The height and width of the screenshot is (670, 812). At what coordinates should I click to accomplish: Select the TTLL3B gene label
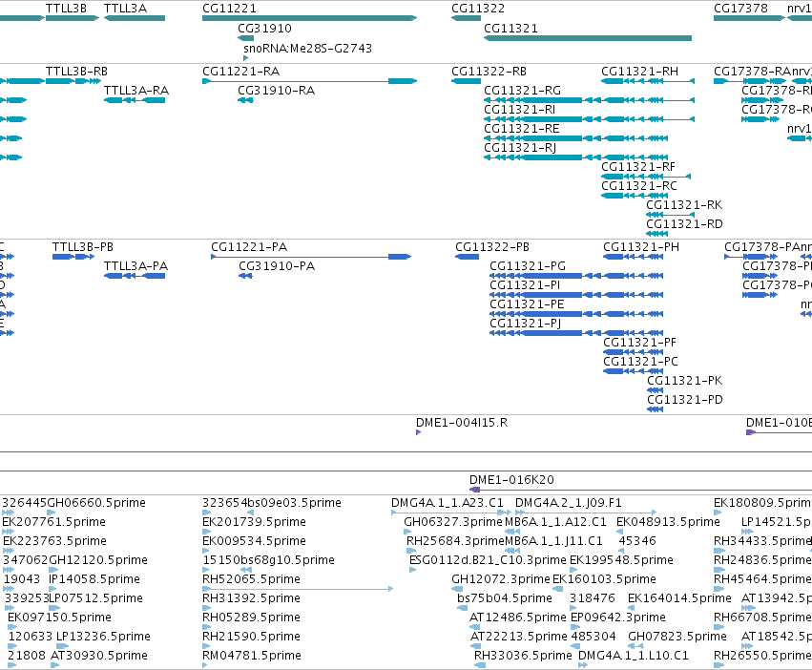(x=66, y=9)
